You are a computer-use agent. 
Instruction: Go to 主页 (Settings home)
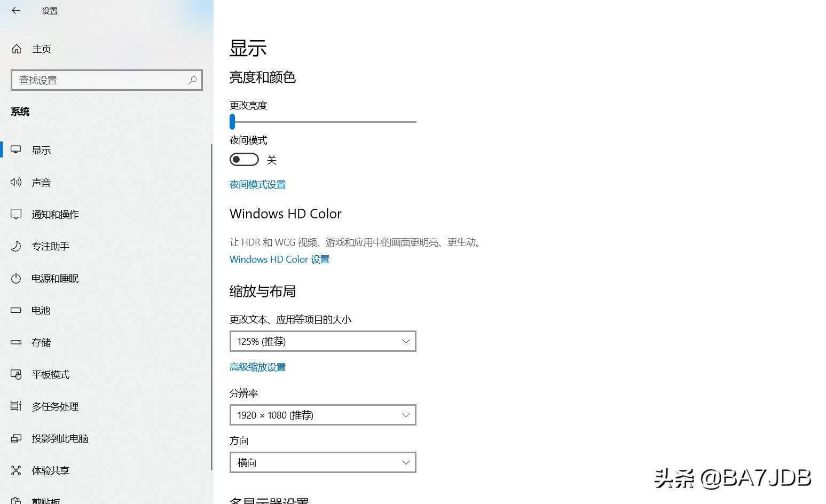click(42, 49)
